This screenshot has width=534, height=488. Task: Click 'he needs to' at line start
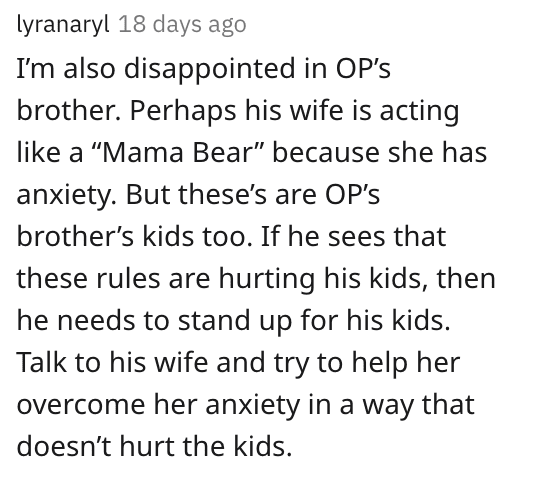pos(93,321)
